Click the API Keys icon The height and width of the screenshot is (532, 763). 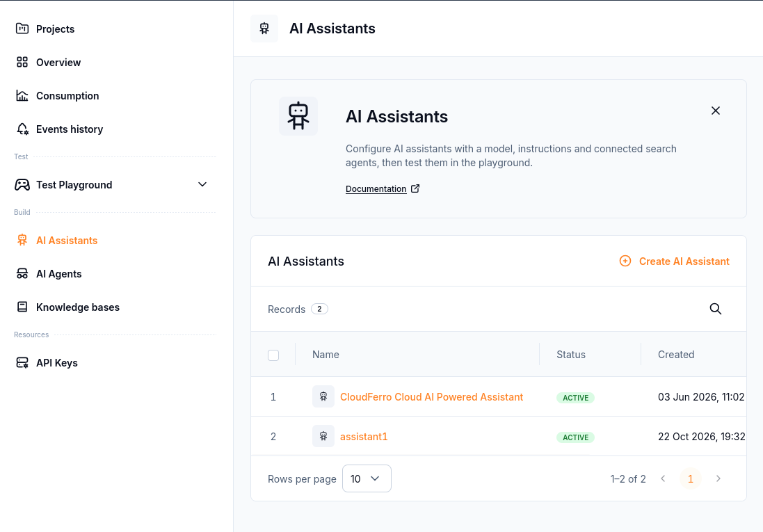pos(22,362)
